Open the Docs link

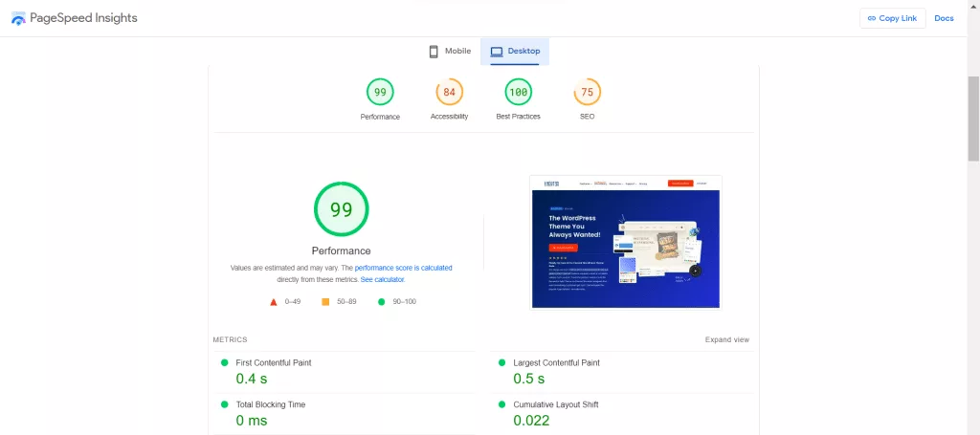tap(944, 18)
